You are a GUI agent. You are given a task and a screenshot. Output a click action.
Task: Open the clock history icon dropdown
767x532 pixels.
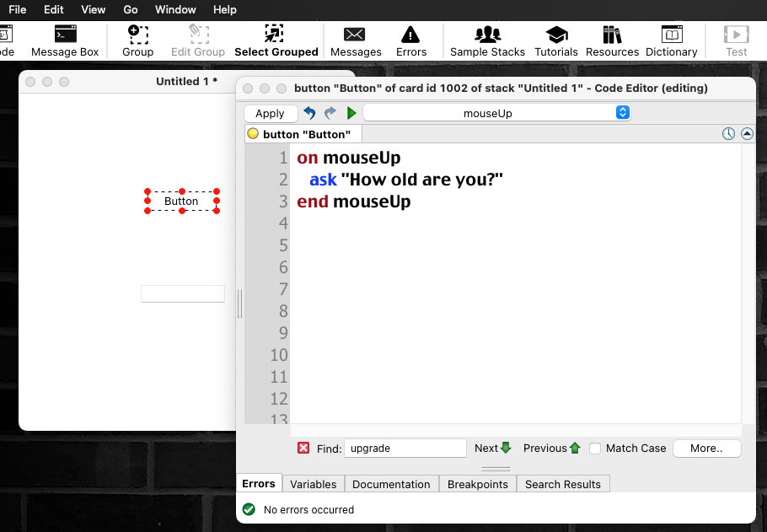pos(729,134)
